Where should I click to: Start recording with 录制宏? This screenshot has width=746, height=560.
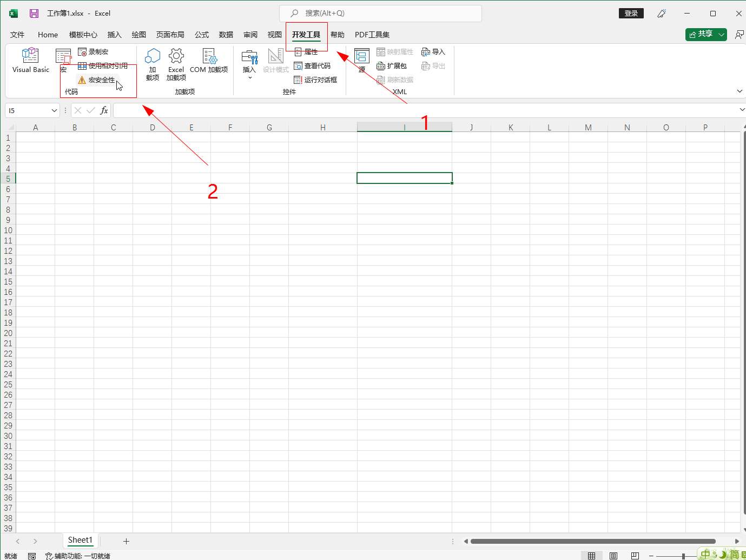93,52
